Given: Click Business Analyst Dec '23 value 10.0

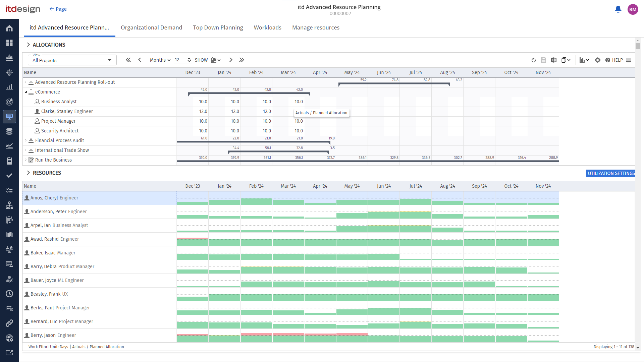Looking at the screenshot, I should point(203,102).
